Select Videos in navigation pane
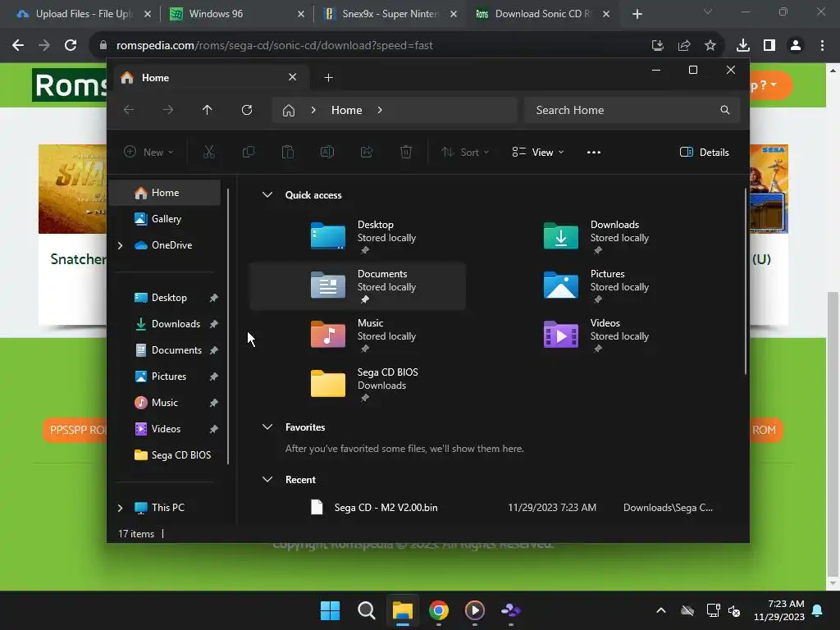Viewport: 840px width, 630px height. [x=166, y=428]
